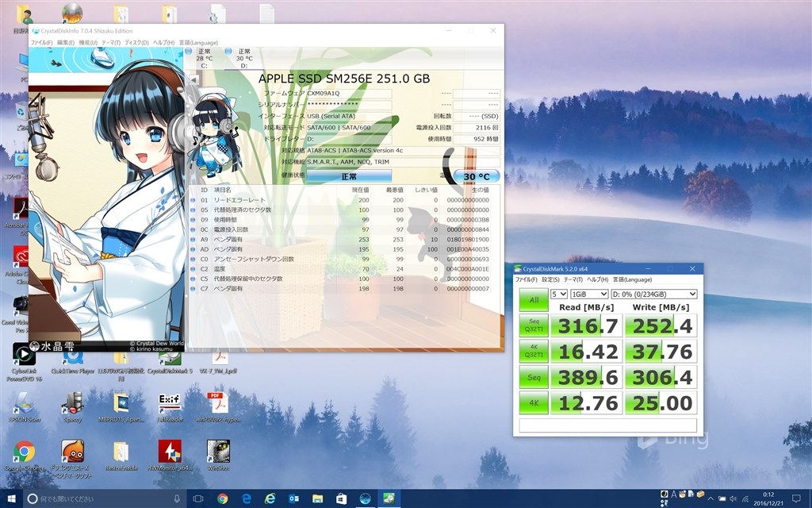Click the Cortana search box
Image resolution: width=812 pixels, height=508 pixels.
pos(104,498)
